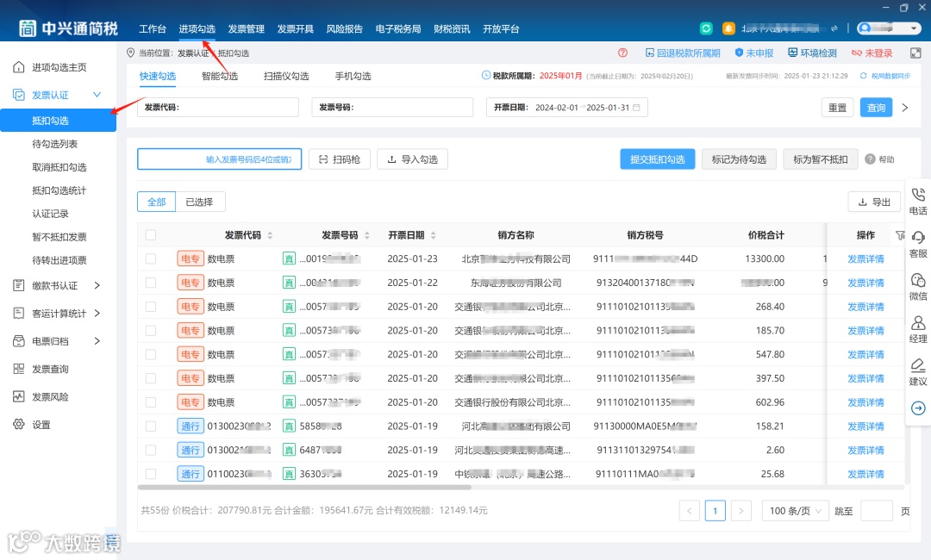Screen dimensions: 931x560
Task: Click the 提交抵扣勾选 submit button
Action: [x=656, y=159]
